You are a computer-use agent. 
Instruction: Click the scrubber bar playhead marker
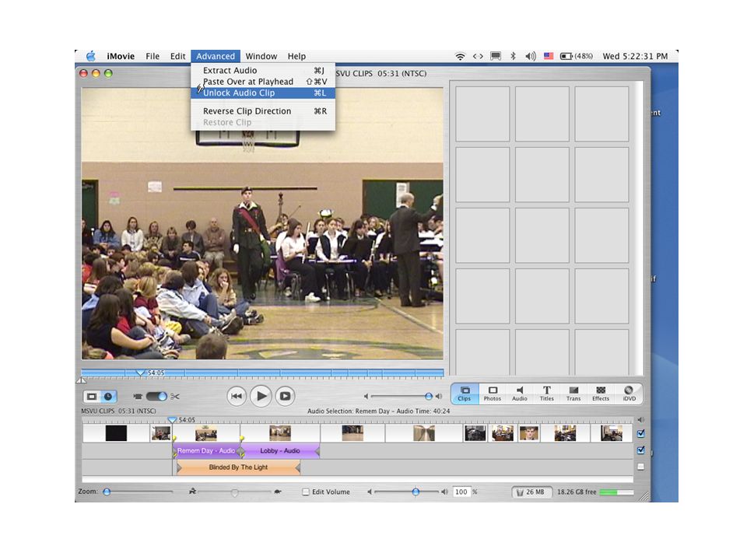140,373
